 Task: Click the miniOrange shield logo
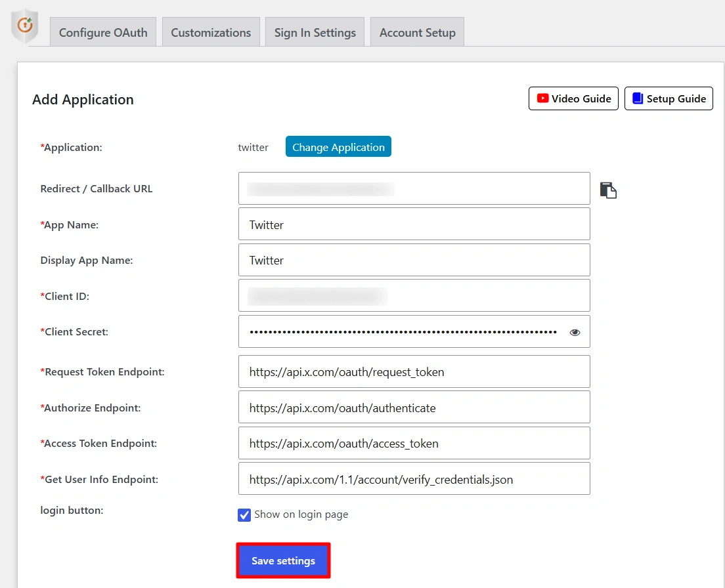[x=24, y=26]
